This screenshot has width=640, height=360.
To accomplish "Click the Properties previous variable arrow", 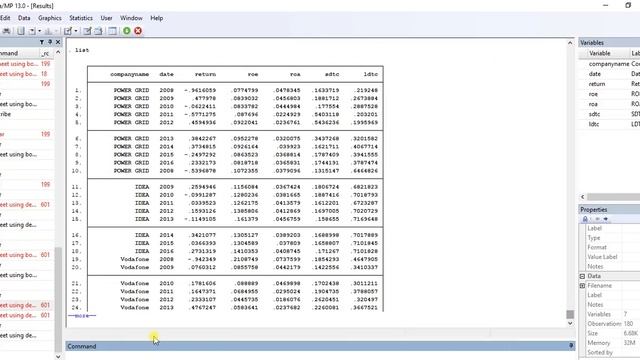I will tap(597, 219).
